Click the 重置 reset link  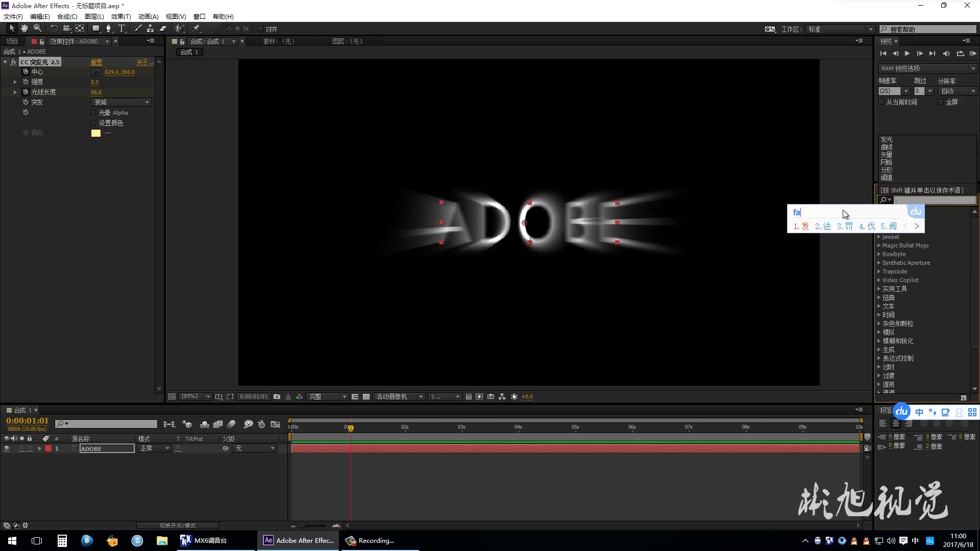[x=96, y=62]
